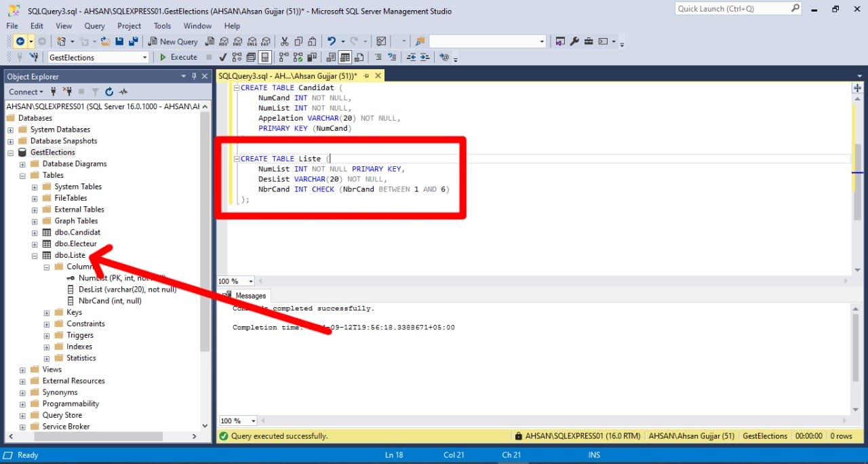Open the editor zoom 100 % dropdown
Viewport: 868px width, 464px height.
click(x=251, y=281)
